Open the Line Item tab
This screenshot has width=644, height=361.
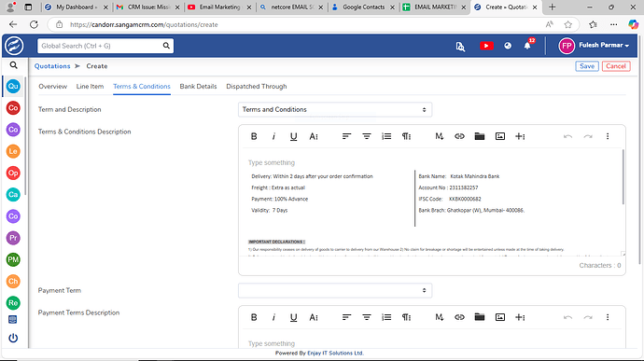coord(90,86)
